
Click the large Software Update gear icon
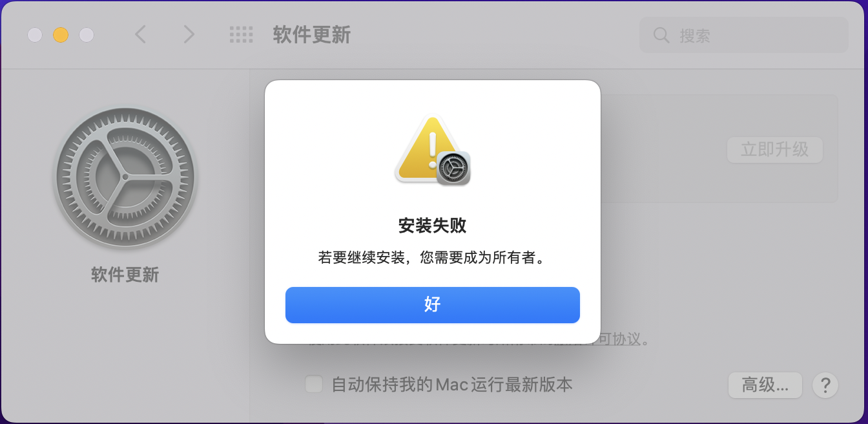pyautogui.click(x=125, y=178)
